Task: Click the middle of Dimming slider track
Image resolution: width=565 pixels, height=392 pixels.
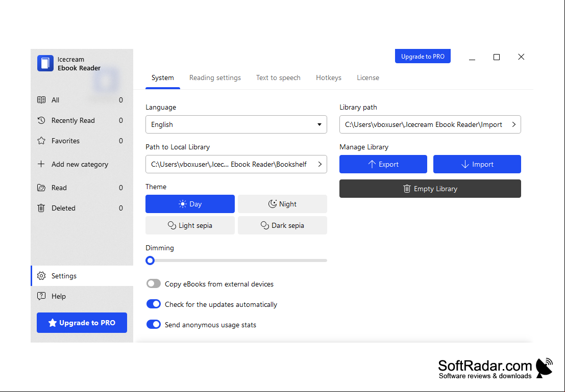Action: tap(236, 260)
